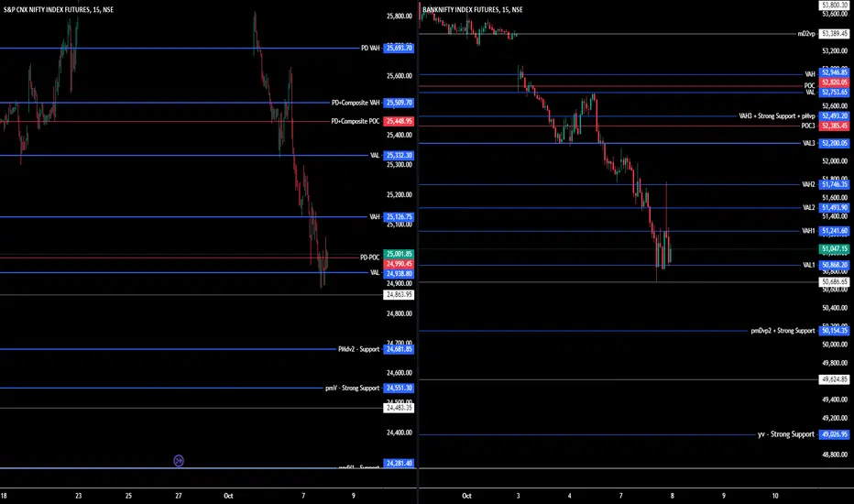
Task: Click the scroll-to-latest-bar arrow icon on Nifty chart
Action: tap(179, 461)
